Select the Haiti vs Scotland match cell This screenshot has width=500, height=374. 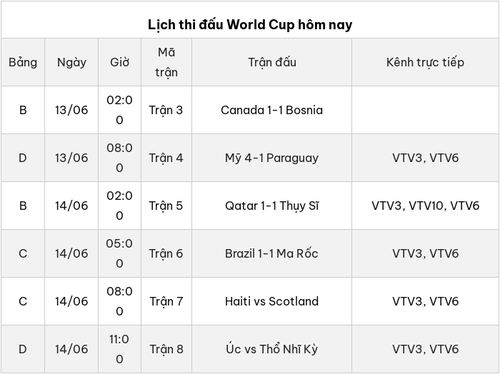click(272, 301)
